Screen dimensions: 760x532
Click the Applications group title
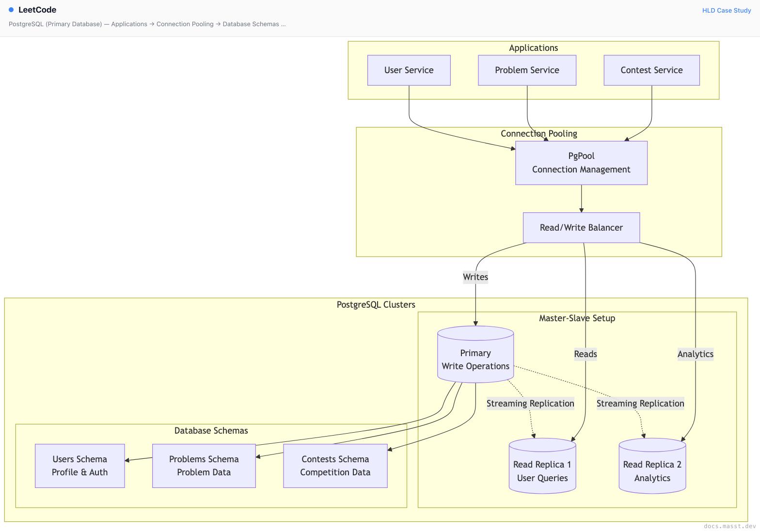point(534,48)
